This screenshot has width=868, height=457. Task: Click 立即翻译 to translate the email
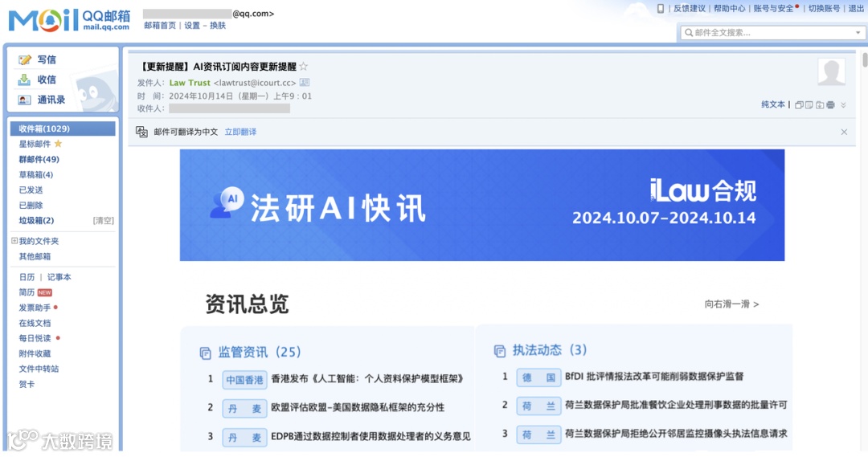240,132
